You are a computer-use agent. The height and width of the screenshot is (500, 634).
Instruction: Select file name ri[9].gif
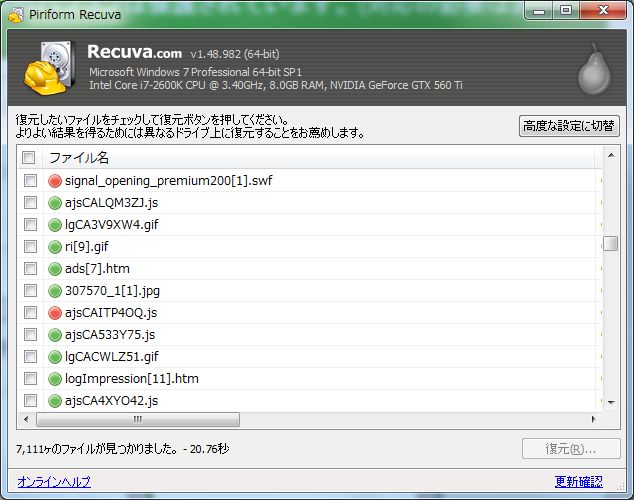pyautogui.click(x=87, y=247)
